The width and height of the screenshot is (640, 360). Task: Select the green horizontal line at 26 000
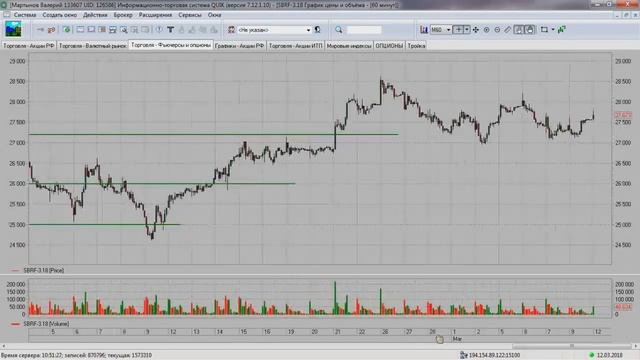coord(162,184)
